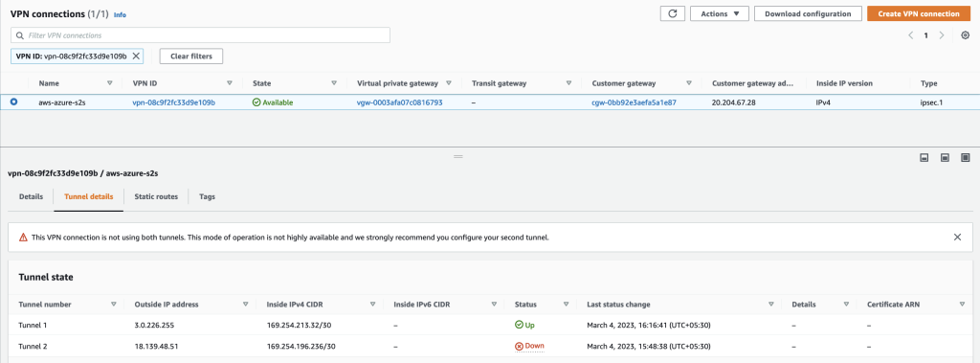This screenshot has width=980, height=363.
Task: Remove the VPN ID filter chip
Action: pyautogui.click(x=136, y=56)
